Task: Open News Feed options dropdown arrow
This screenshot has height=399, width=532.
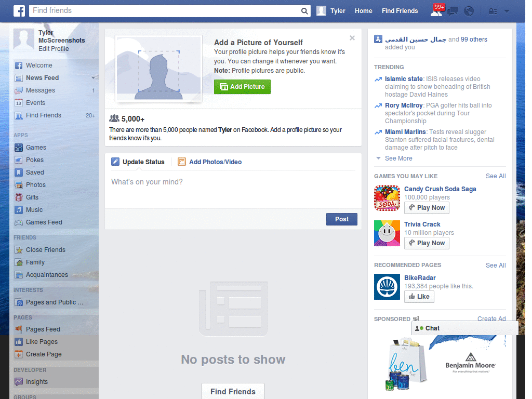Action: coord(93,78)
